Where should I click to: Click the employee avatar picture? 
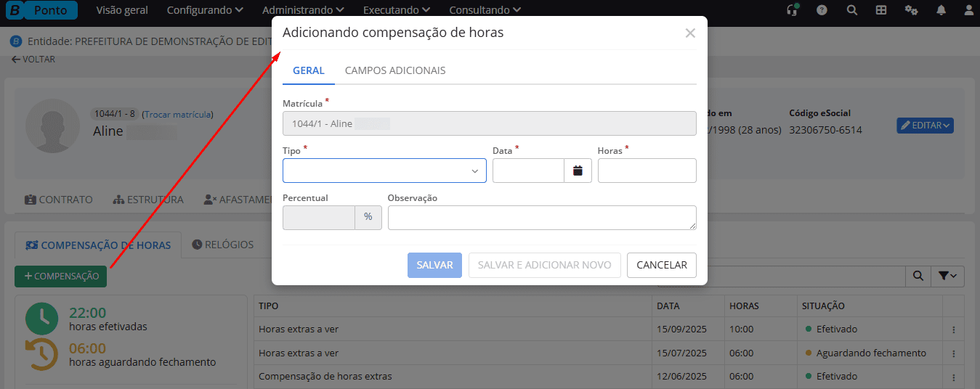[52, 126]
